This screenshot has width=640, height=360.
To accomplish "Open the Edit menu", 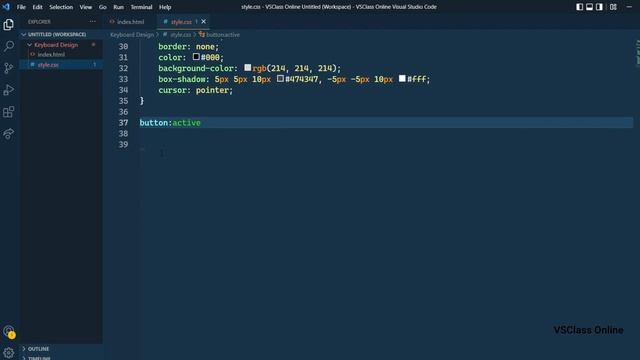I will click(38, 7).
